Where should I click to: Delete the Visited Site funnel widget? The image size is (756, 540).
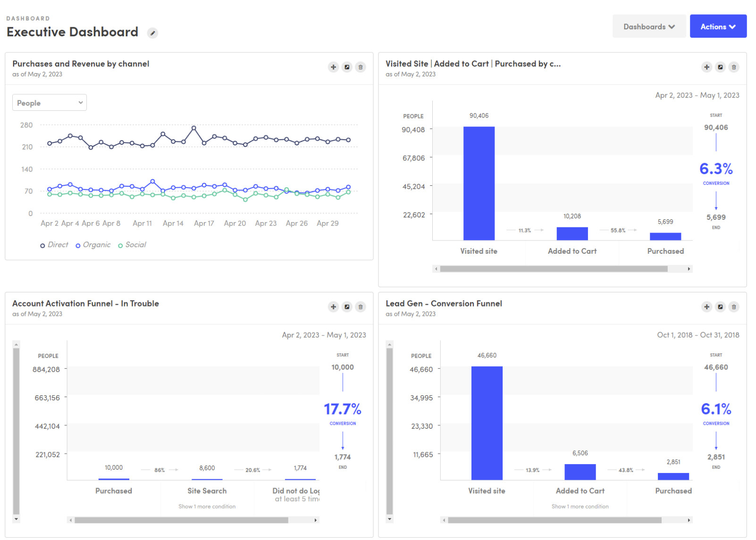(734, 67)
